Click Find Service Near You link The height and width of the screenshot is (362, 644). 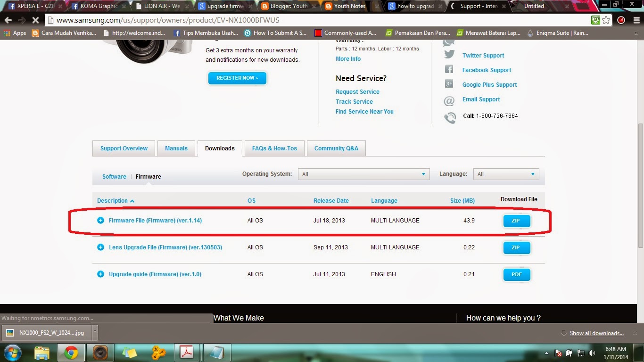[364, 112]
